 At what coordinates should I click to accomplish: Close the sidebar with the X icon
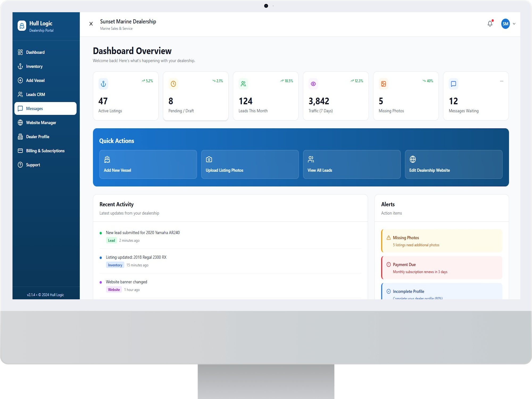tap(91, 24)
